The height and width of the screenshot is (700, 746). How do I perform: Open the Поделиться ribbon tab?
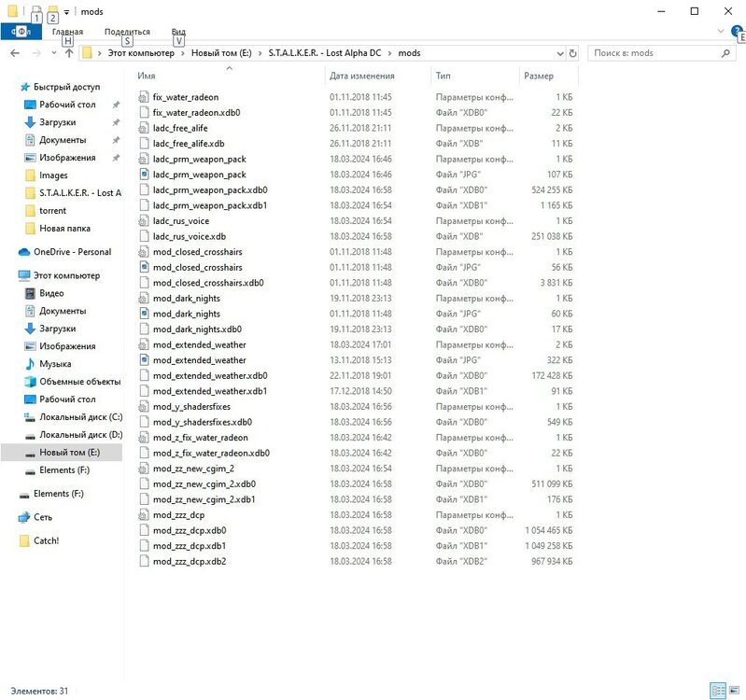tap(127, 32)
